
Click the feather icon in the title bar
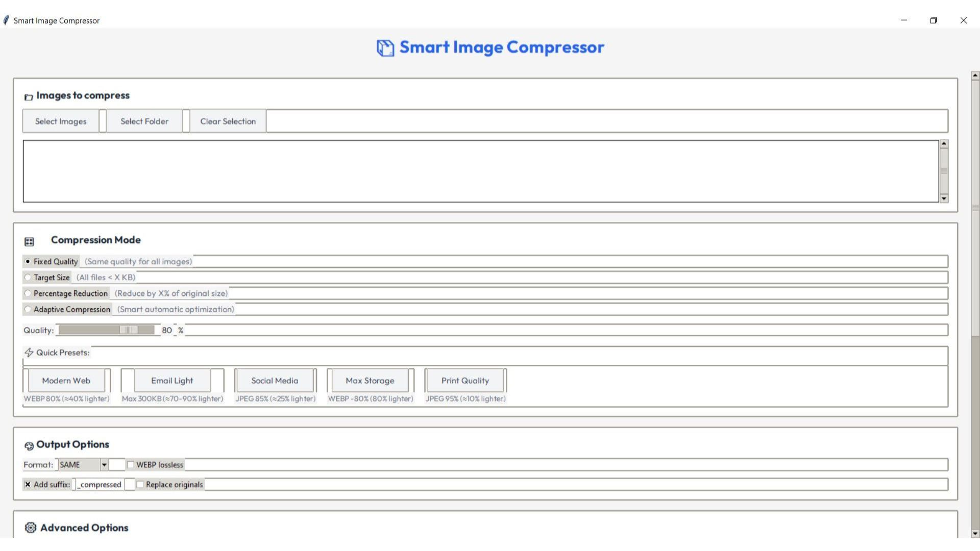point(6,20)
